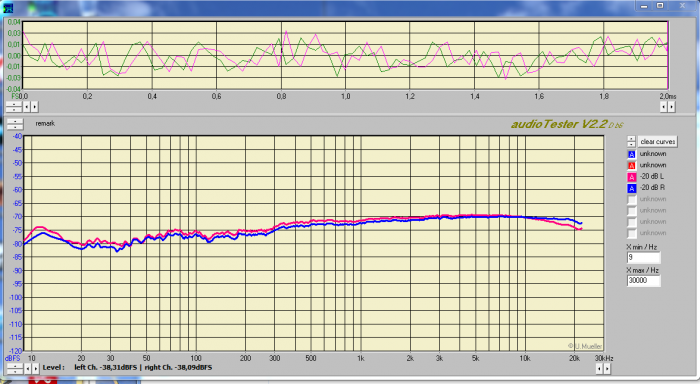This screenshot has height=384, width=700.
Task: Click the clear curves button
Action: [658, 142]
